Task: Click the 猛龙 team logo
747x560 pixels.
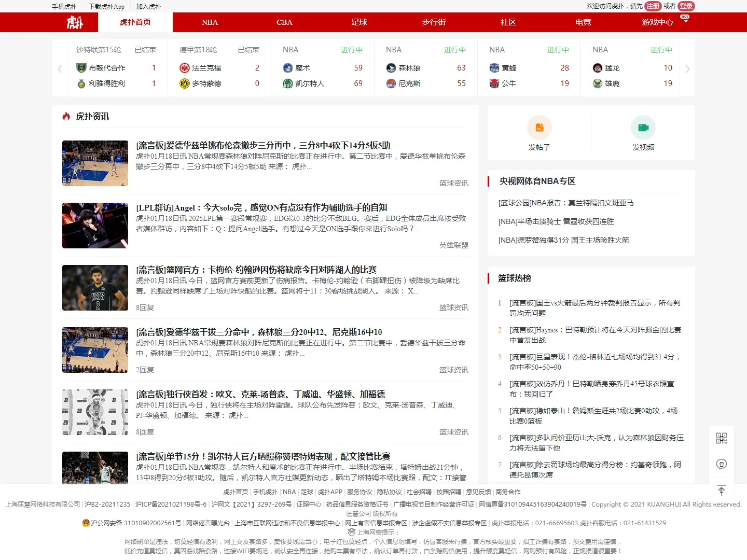Action: 598,67
